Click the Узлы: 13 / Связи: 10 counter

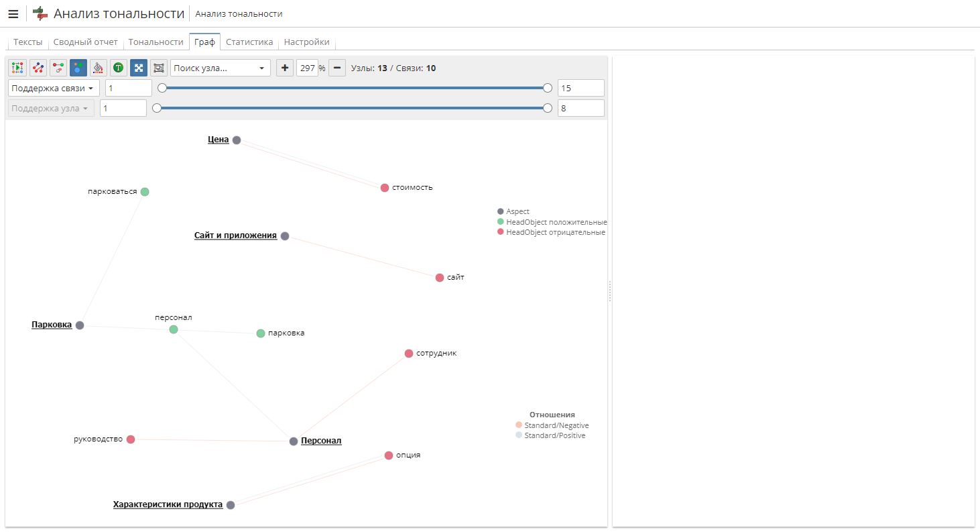(393, 68)
